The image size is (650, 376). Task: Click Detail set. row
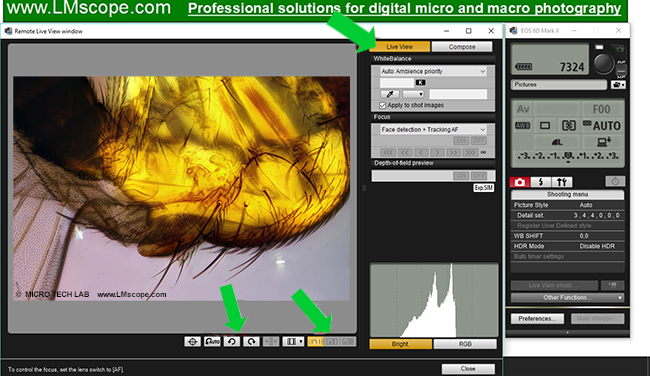(568, 216)
